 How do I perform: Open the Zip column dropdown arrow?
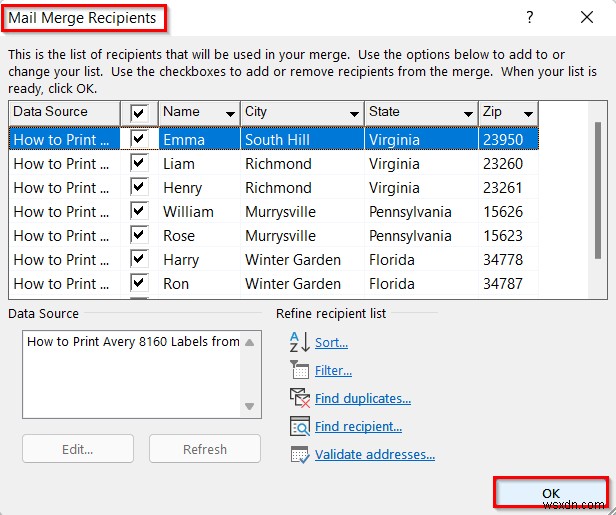coord(528,114)
